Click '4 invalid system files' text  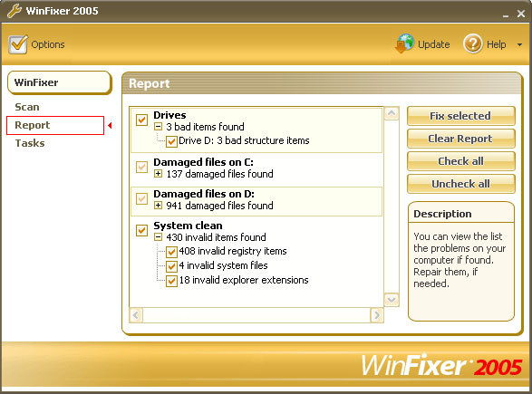coord(223,265)
